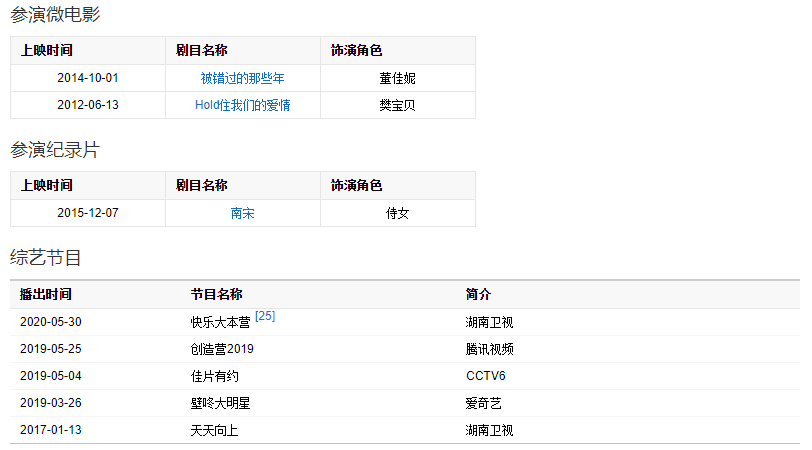Click the role name 董佳妮
The height and width of the screenshot is (450, 812).
[x=397, y=78]
